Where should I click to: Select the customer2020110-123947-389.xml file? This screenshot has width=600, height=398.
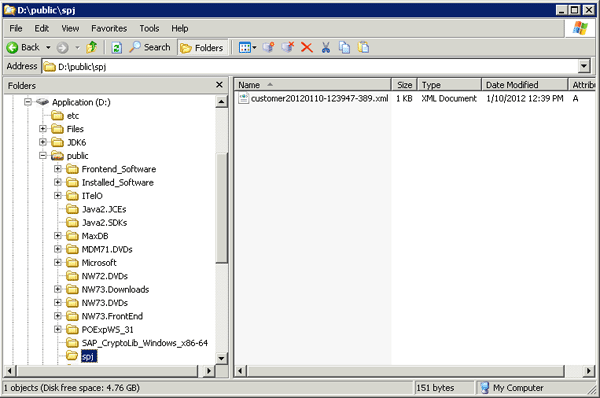pyautogui.click(x=319, y=99)
